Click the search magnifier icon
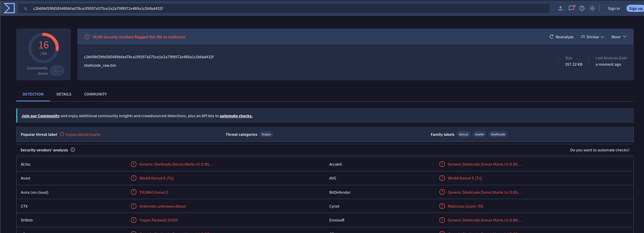 coord(26,9)
